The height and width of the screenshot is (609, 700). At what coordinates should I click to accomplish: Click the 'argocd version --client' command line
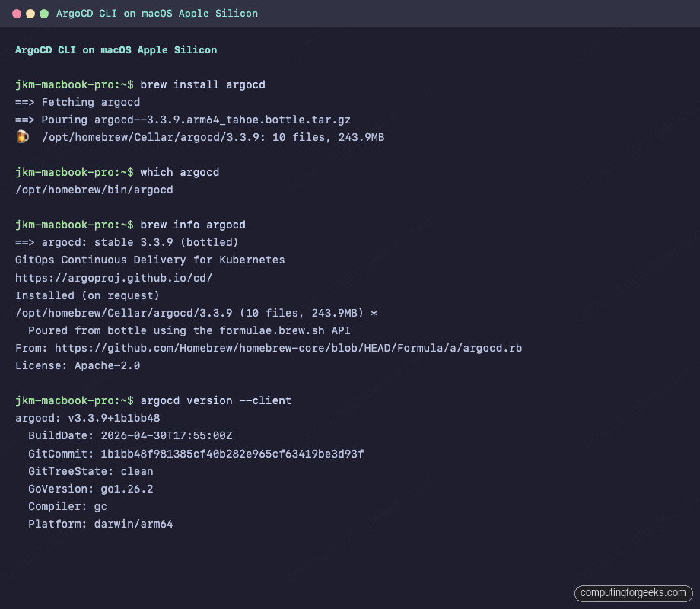[x=153, y=400]
